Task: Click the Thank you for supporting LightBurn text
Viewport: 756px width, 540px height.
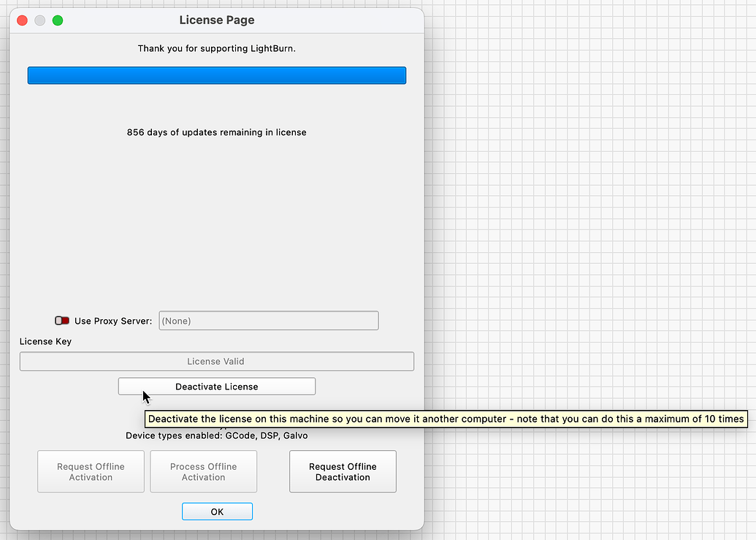Action: [x=216, y=48]
